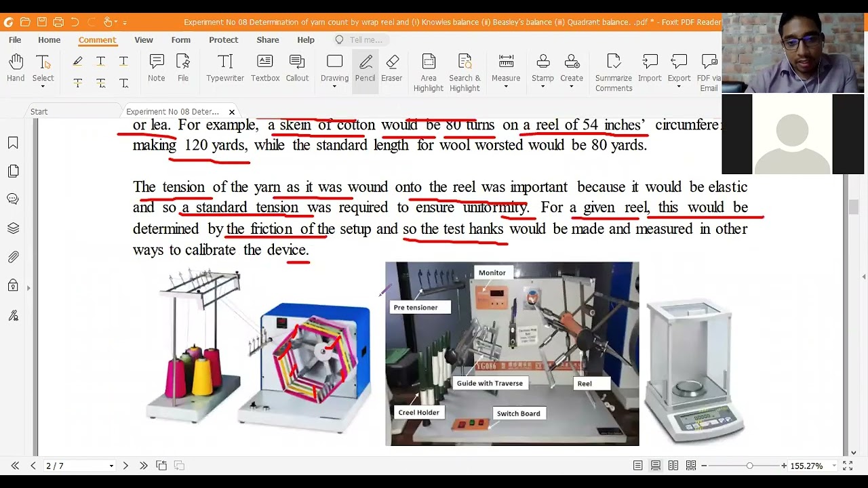Open the Security lock panel
The image size is (868, 488).
[x=13, y=286]
